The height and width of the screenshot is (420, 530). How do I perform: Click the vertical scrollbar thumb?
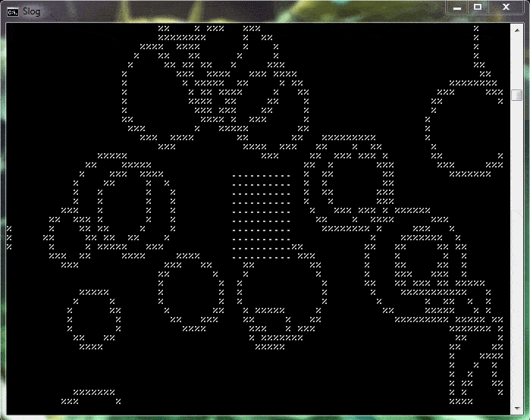point(517,95)
